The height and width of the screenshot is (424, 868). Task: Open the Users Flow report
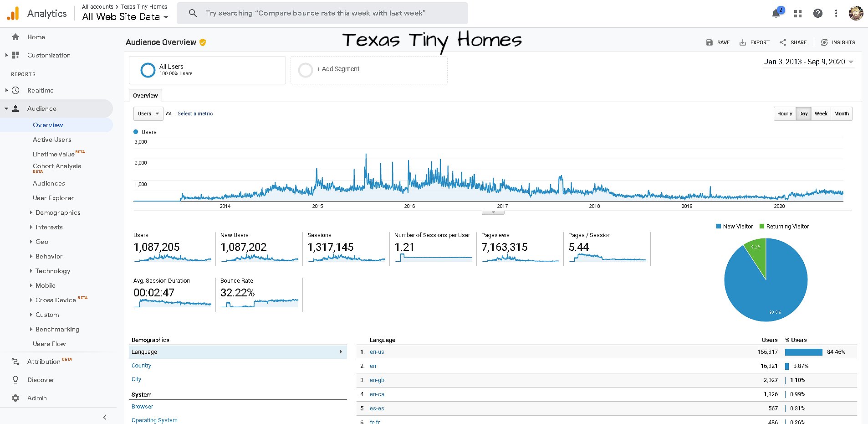coord(49,344)
